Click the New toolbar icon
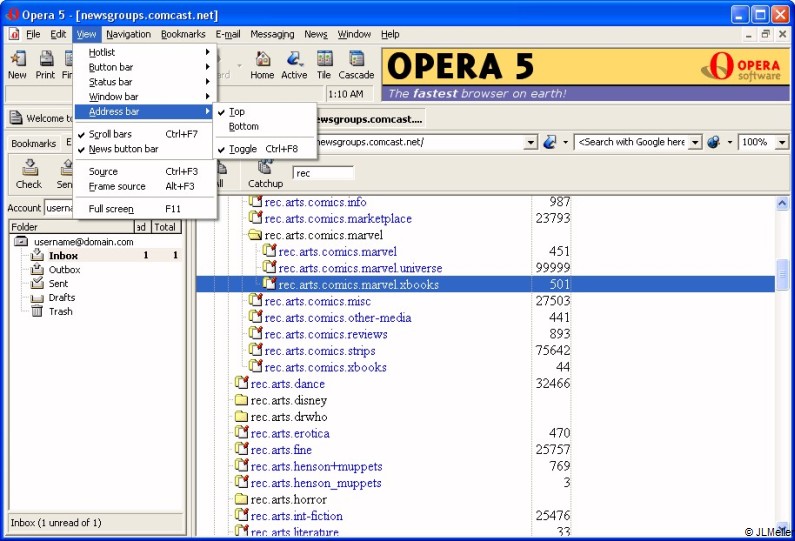Screen dimensions: 795x541 18,59
